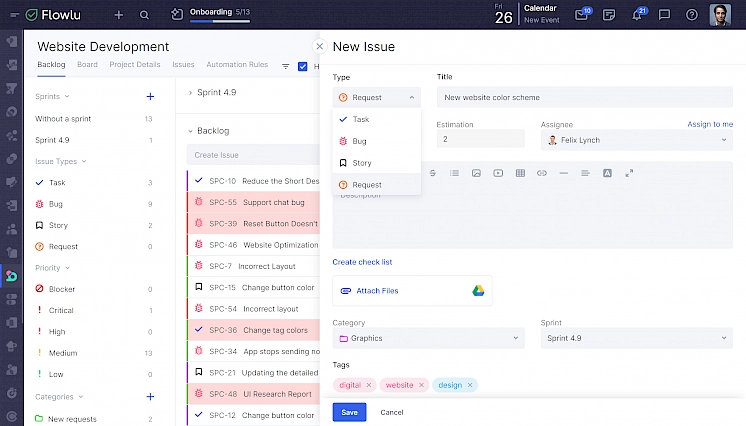
Task: Select Bug from the Type menu
Action: click(359, 141)
